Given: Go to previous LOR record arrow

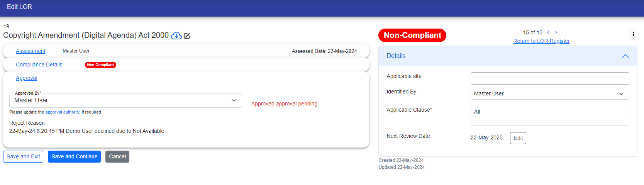Looking at the screenshot, I should pyautogui.click(x=548, y=33).
